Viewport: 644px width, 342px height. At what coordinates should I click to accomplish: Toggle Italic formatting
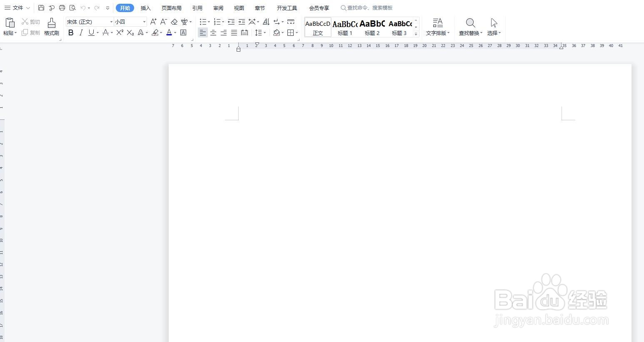click(x=81, y=32)
